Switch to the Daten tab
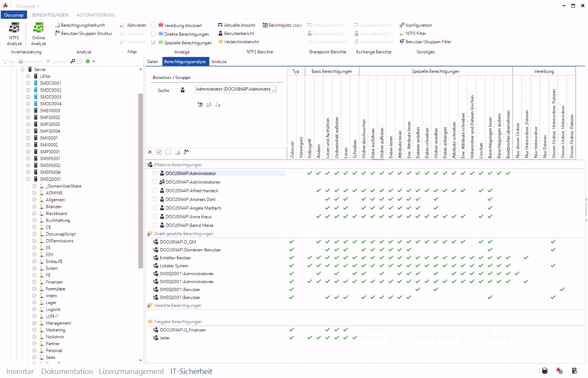The image size is (588, 378). coord(152,62)
